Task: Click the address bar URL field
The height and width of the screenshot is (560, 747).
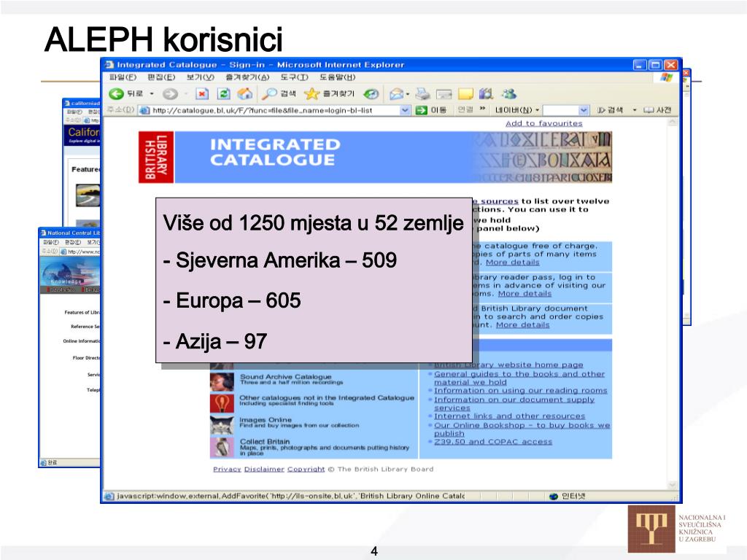Action: pos(274,111)
